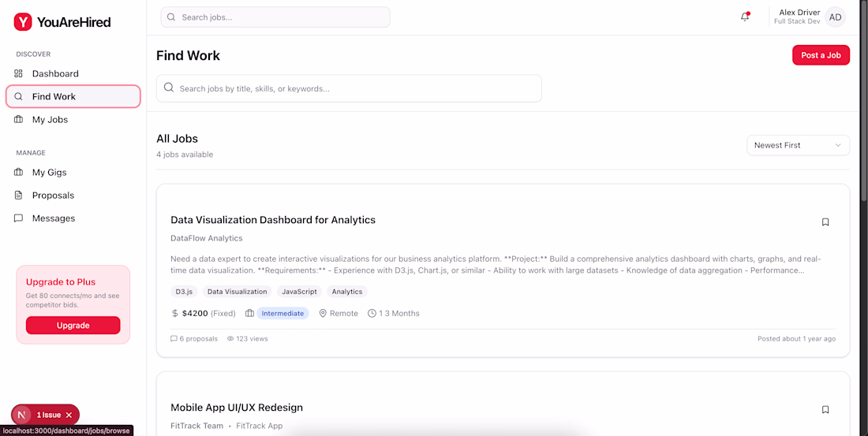
Task: Click the Upgrade button
Action: point(73,326)
